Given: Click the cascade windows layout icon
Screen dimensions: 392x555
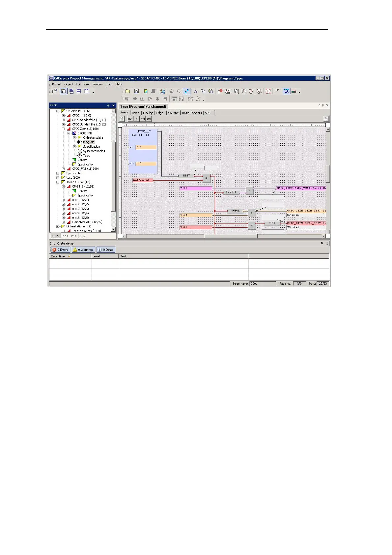Looking at the screenshot, I should [71, 91].
